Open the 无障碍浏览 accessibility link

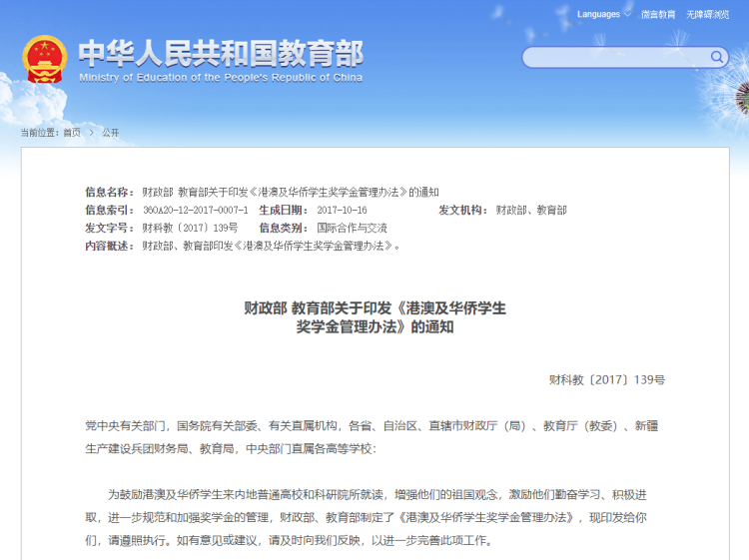(x=707, y=15)
